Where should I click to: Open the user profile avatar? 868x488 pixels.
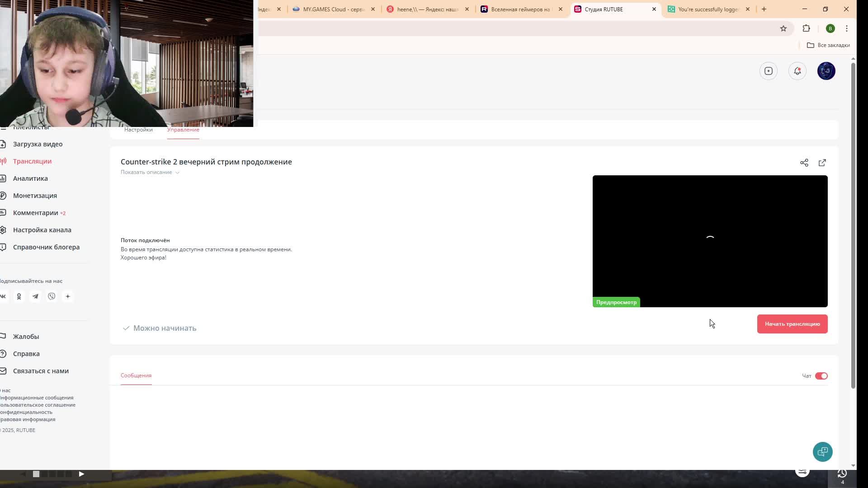tap(826, 71)
